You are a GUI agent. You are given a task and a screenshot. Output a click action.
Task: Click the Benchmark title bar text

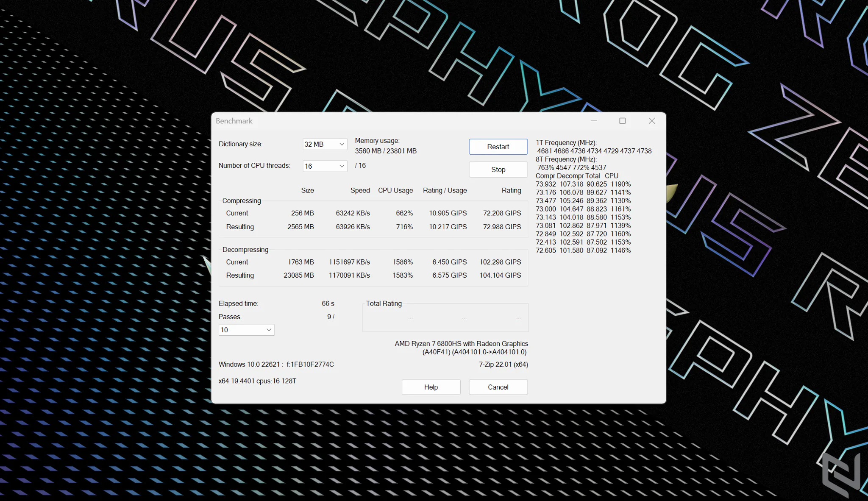tap(234, 121)
